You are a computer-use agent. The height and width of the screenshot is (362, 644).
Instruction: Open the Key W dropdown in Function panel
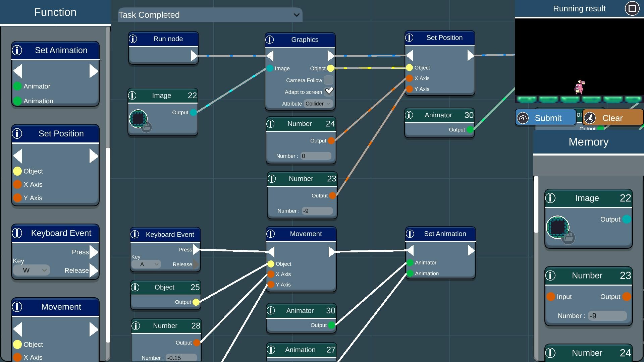(31, 270)
